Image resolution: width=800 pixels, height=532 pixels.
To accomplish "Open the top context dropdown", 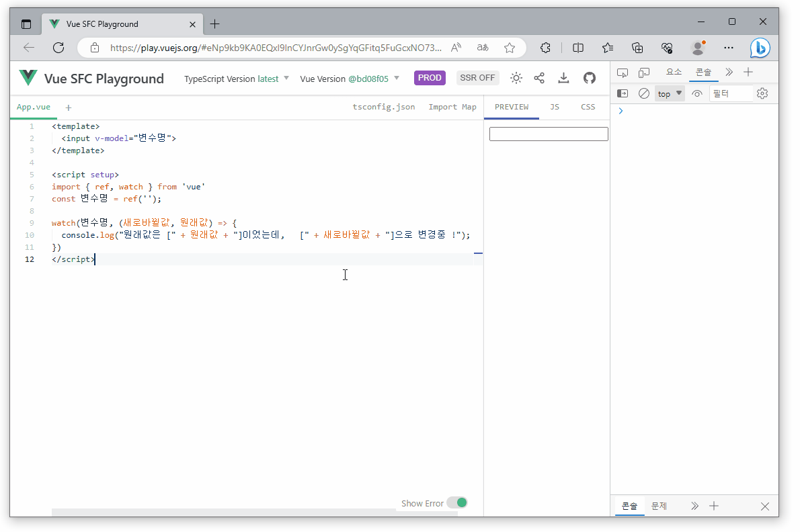I will [x=670, y=94].
